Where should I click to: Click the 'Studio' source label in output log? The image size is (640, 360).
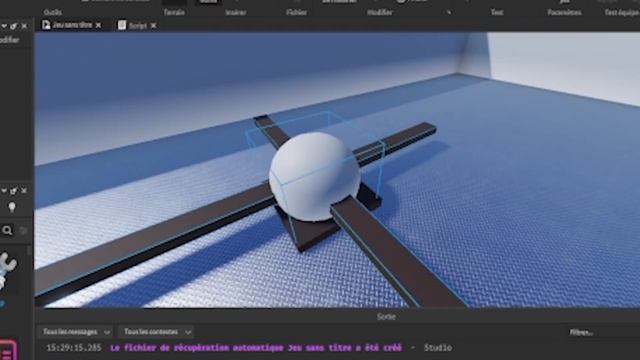[438, 348]
